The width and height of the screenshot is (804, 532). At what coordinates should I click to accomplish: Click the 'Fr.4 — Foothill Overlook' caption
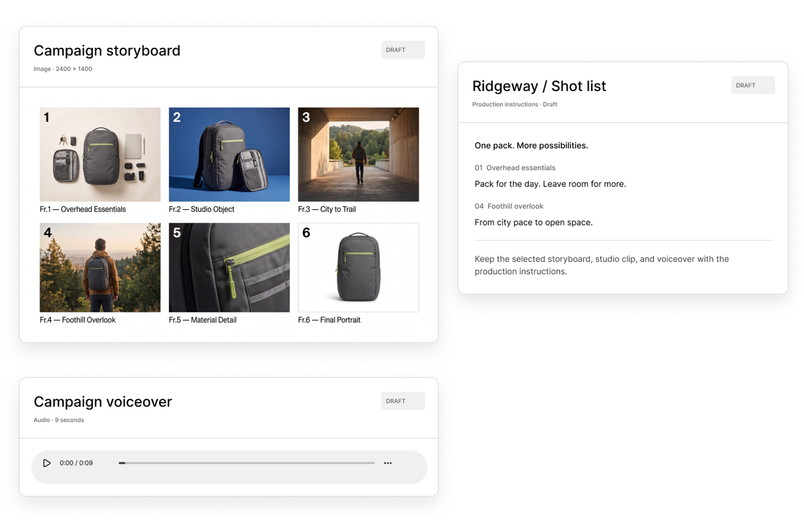[x=78, y=320]
